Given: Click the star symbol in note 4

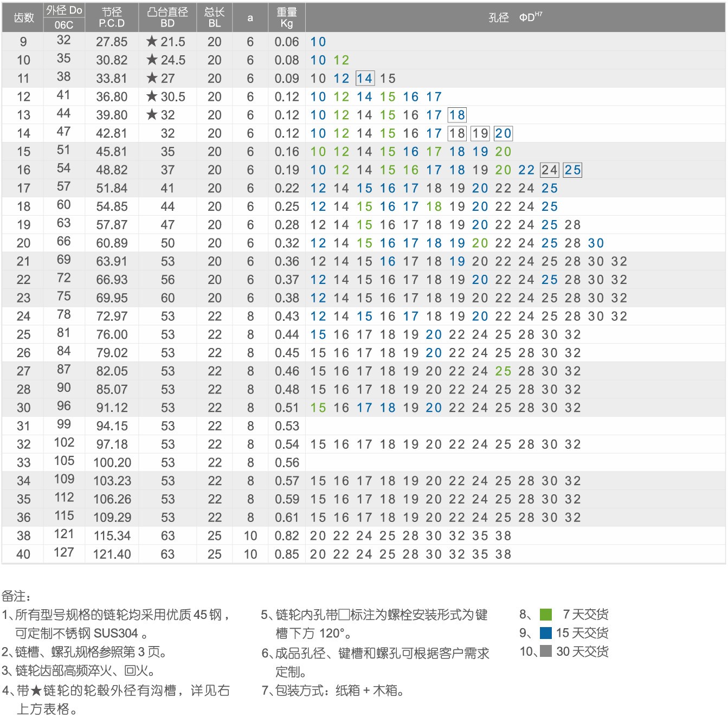Looking at the screenshot, I should tap(36, 690).
